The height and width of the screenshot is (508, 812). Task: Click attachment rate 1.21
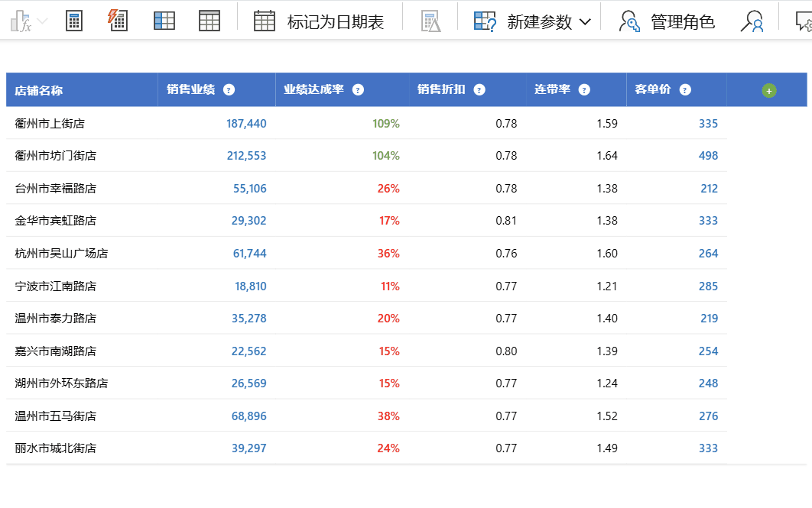pyautogui.click(x=607, y=286)
